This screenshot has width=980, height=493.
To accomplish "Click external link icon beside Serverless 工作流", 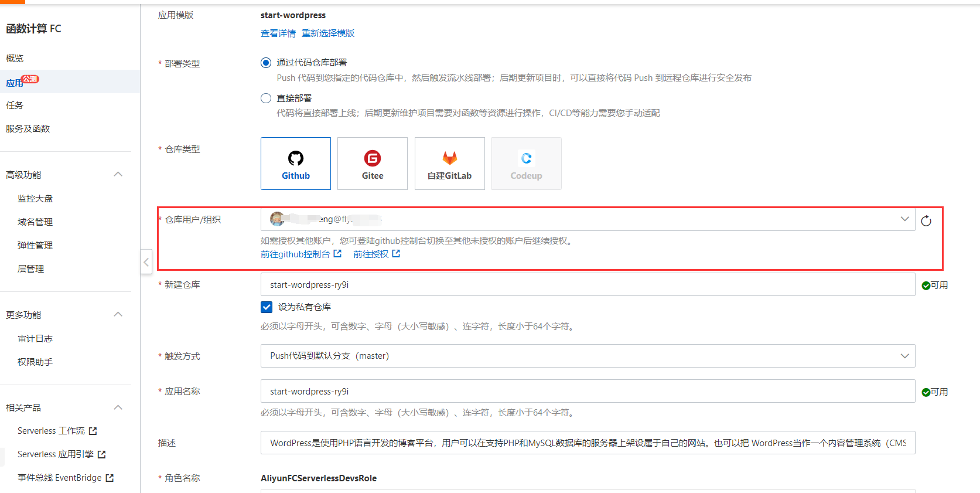I will tap(93, 431).
